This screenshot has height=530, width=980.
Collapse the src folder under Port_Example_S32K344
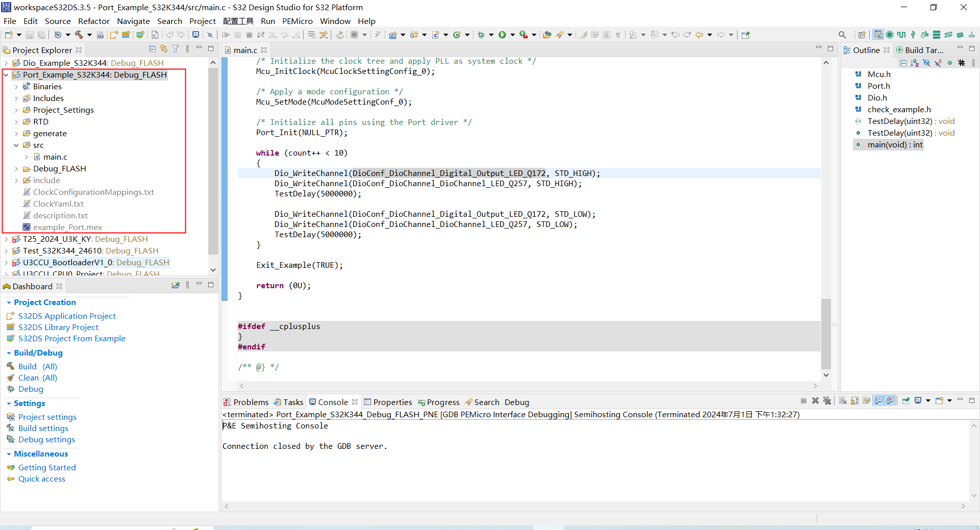click(x=17, y=145)
